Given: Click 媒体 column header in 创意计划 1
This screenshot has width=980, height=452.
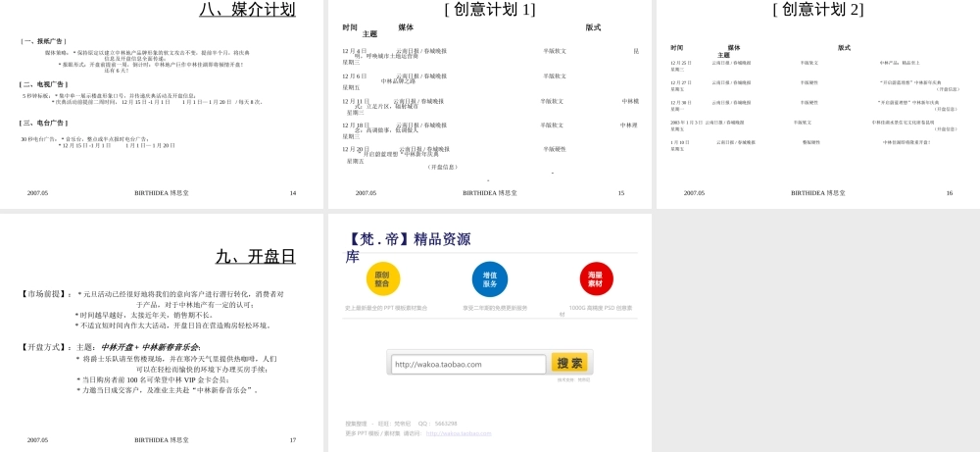Looking at the screenshot, I should point(407,27).
